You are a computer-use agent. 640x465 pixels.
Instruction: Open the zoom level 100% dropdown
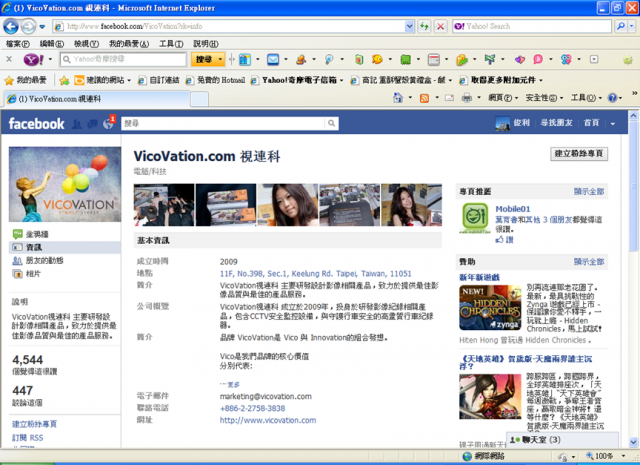pyautogui.click(x=623, y=456)
